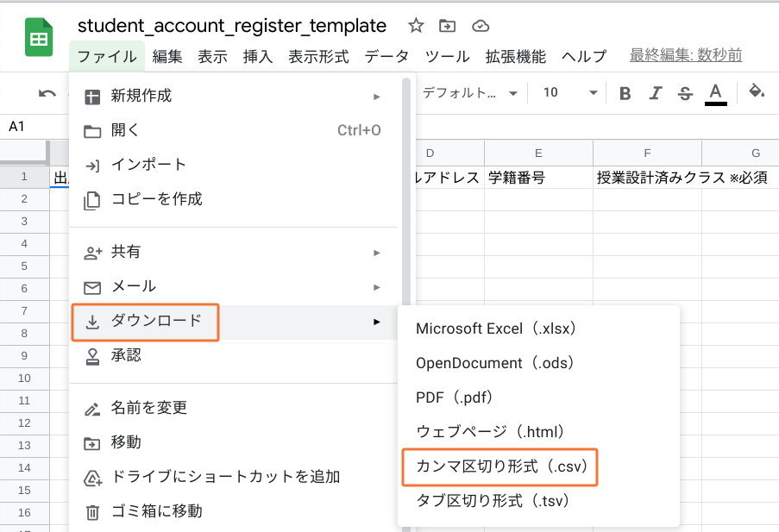Open the デフォルト font family dropdown
Image resolution: width=779 pixels, height=532 pixels.
[469, 93]
